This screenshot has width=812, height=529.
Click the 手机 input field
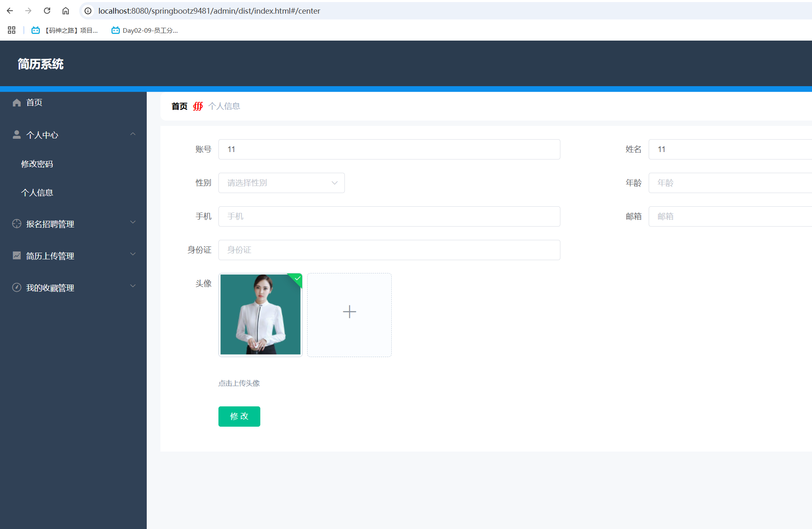pyautogui.click(x=389, y=217)
